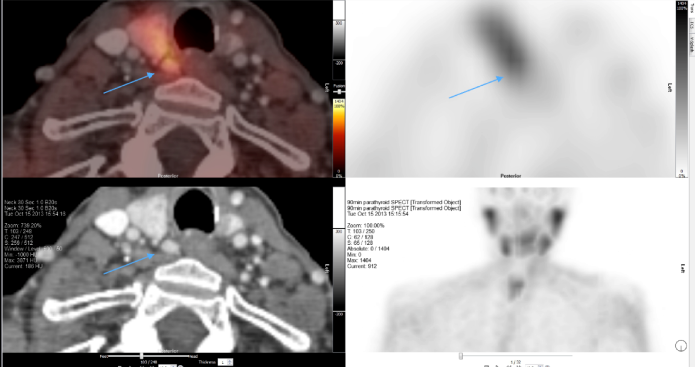Click the '103 / 248' slice counter

click(x=147, y=362)
